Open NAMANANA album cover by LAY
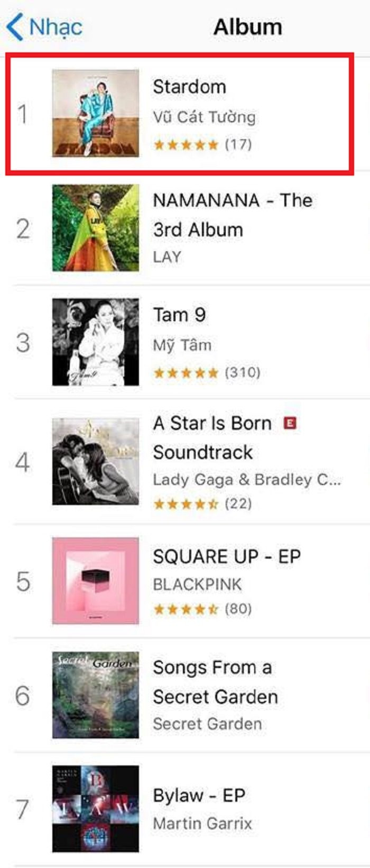 coord(96,228)
